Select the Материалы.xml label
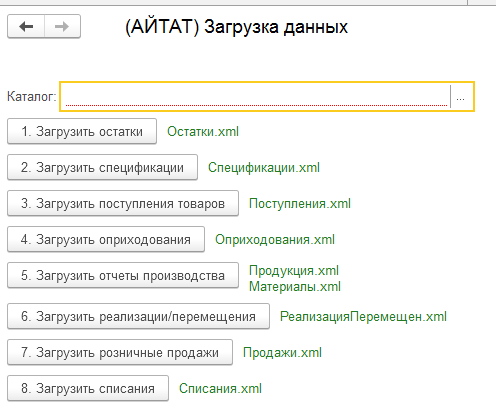496x413 pixels. coord(295,286)
